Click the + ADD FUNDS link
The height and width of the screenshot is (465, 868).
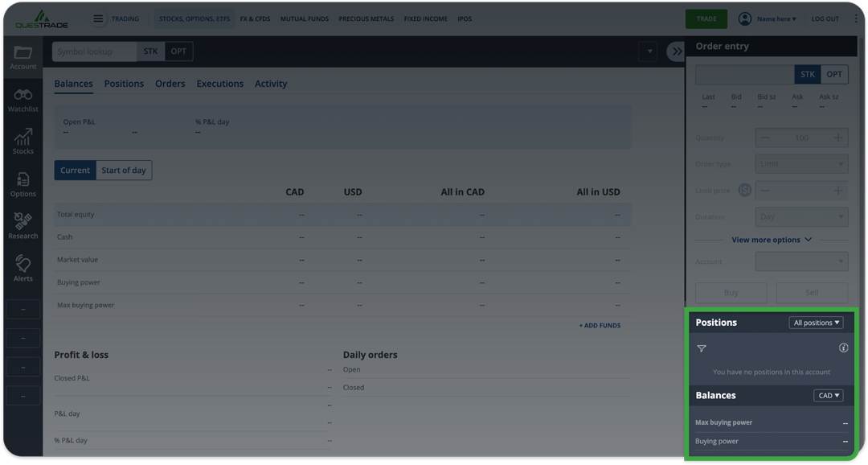point(600,326)
